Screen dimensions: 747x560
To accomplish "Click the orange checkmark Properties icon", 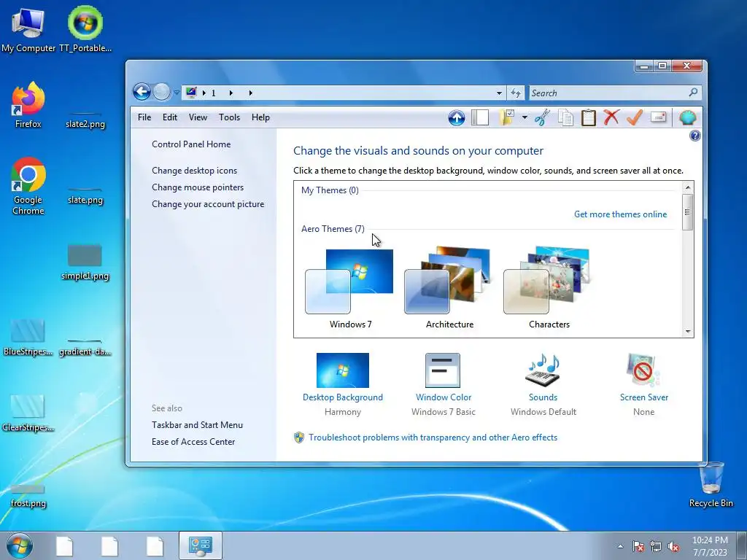I will [635, 117].
